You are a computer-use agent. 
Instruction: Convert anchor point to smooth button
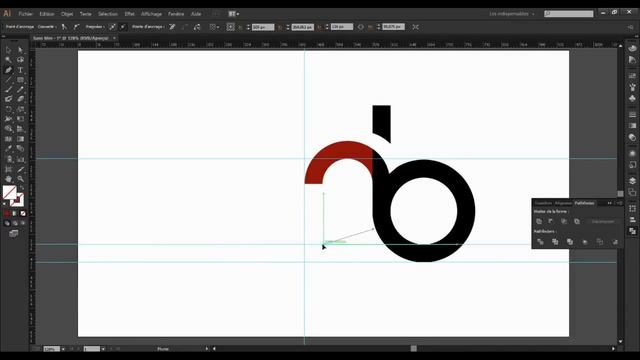[76, 27]
